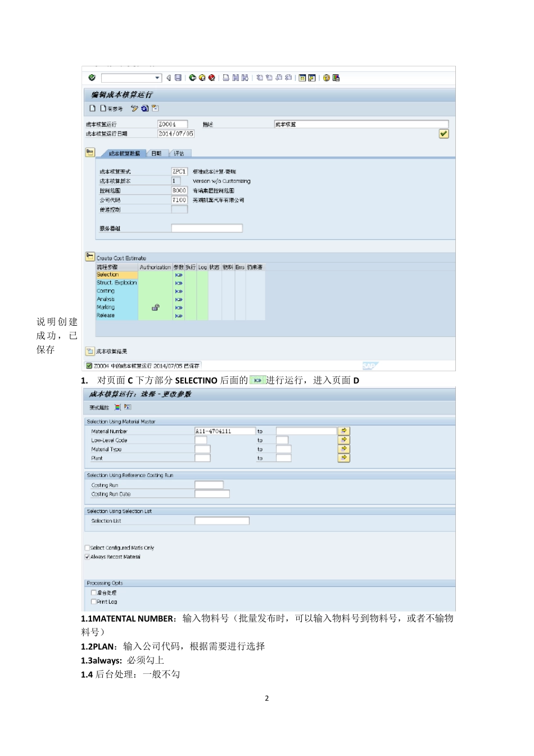Collapse the general data section expander icon
Image resolution: width=534 pixels, height=756 pixels.
pyautogui.click(x=90, y=152)
